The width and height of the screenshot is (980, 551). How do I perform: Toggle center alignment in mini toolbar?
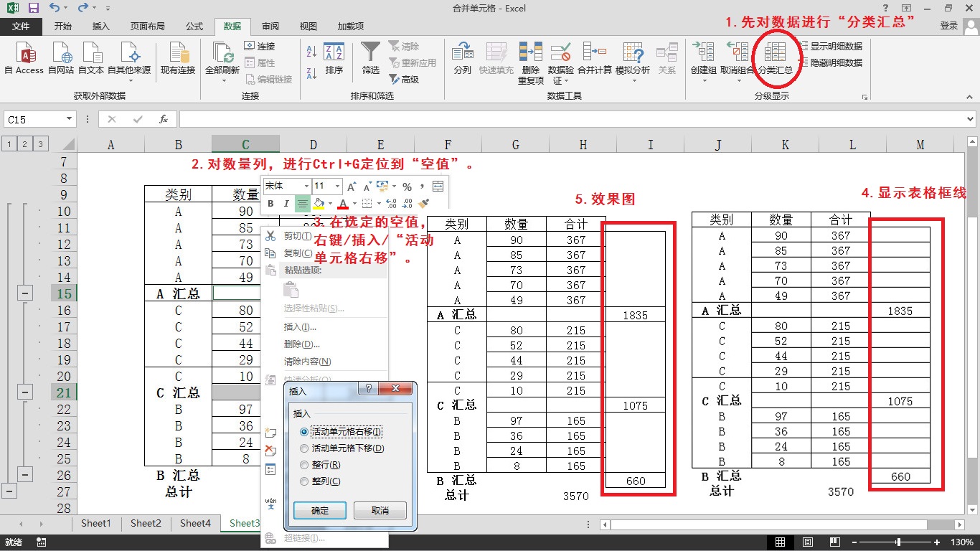tap(303, 204)
